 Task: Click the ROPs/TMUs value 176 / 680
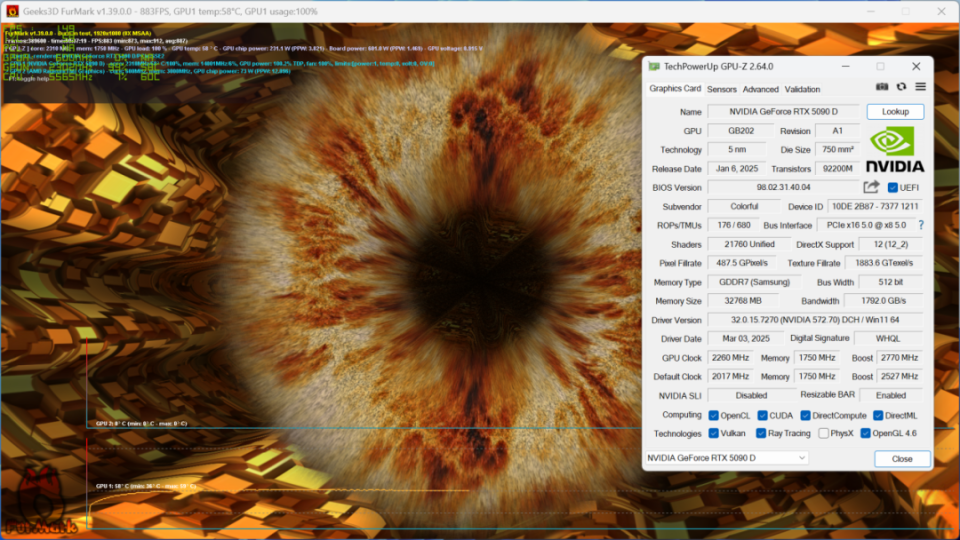coord(733,225)
